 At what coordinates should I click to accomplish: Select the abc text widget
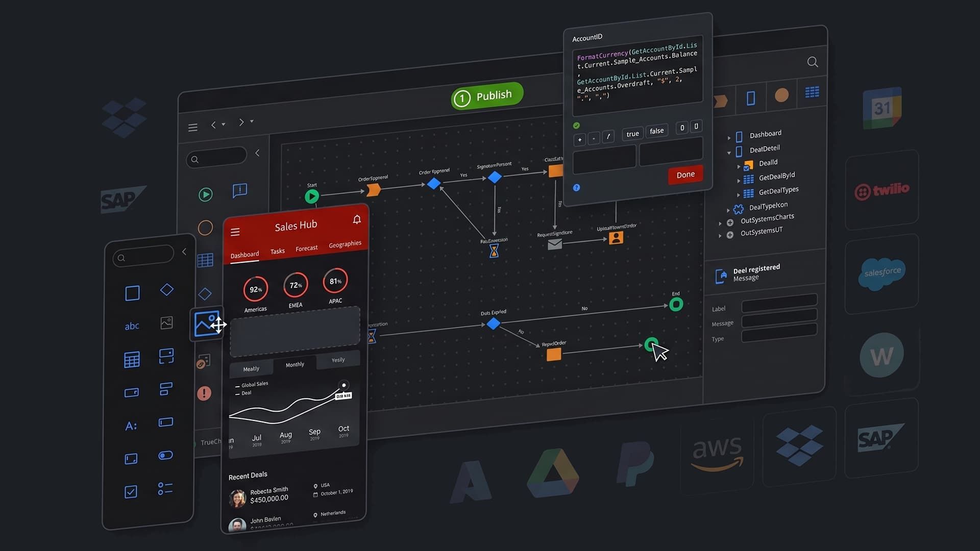click(132, 326)
